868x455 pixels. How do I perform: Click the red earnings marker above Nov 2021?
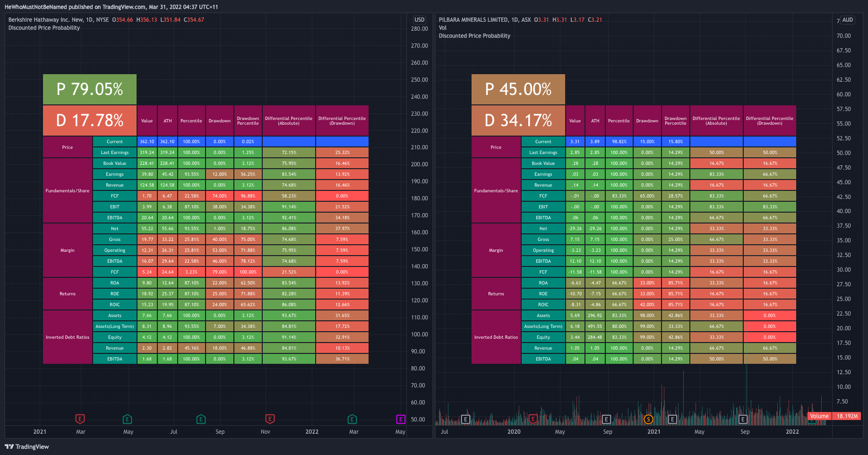pos(270,419)
